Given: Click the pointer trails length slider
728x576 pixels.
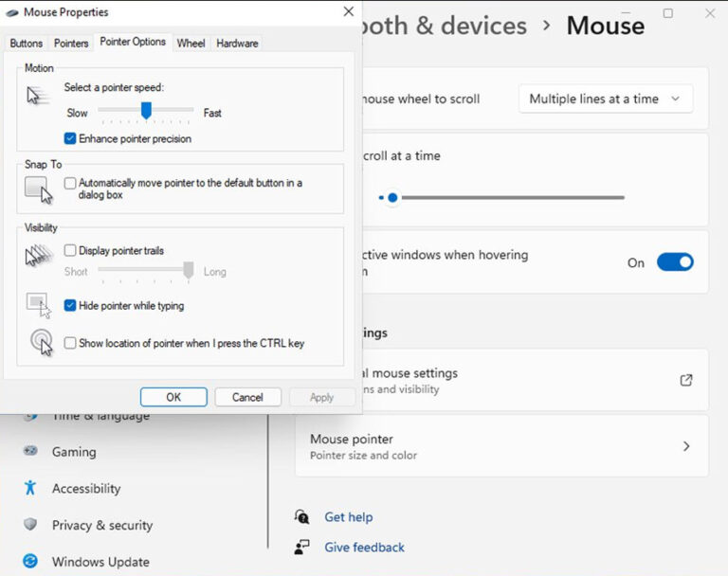Looking at the screenshot, I should click(x=146, y=269).
